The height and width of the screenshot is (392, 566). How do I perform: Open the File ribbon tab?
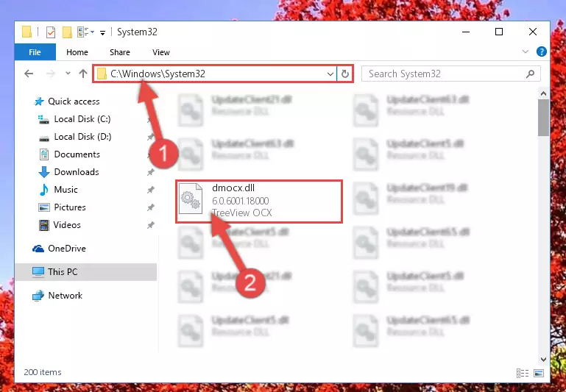coord(35,52)
